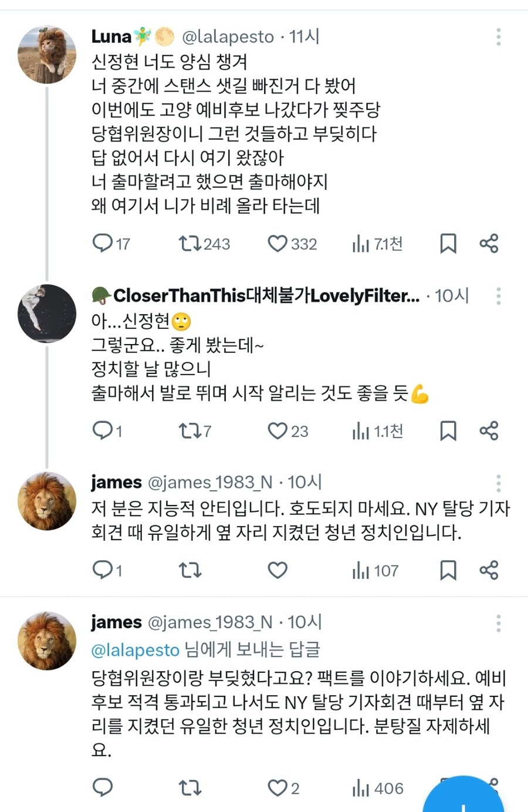Toggle like on Luna's tweet showing 332 likes
The width and height of the screenshot is (528, 812).
276,244
